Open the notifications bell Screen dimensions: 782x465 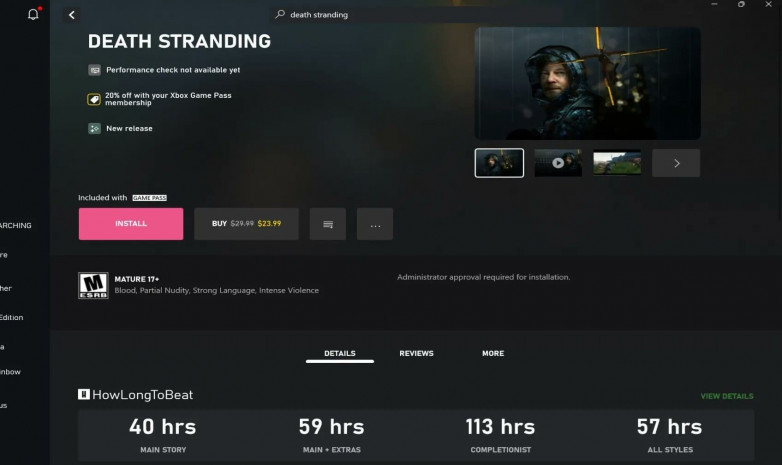(x=33, y=14)
